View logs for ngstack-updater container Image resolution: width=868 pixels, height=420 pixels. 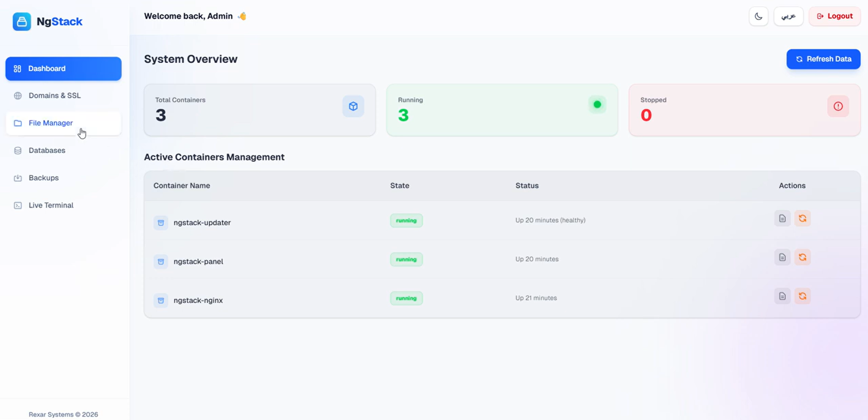(x=782, y=219)
